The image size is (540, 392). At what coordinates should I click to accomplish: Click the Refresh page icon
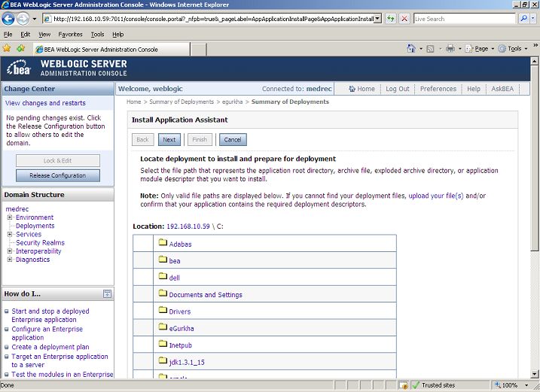(391, 19)
